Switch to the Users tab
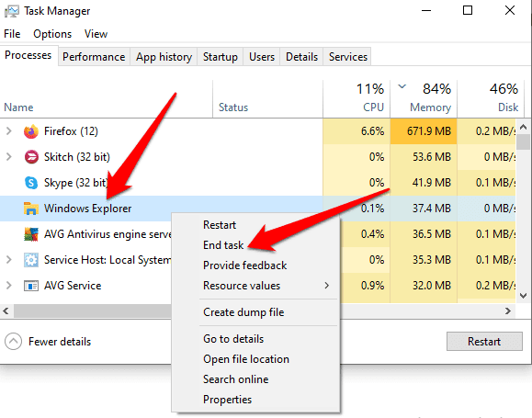The height and width of the screenshot is (418, 532). tap(262, 57)
